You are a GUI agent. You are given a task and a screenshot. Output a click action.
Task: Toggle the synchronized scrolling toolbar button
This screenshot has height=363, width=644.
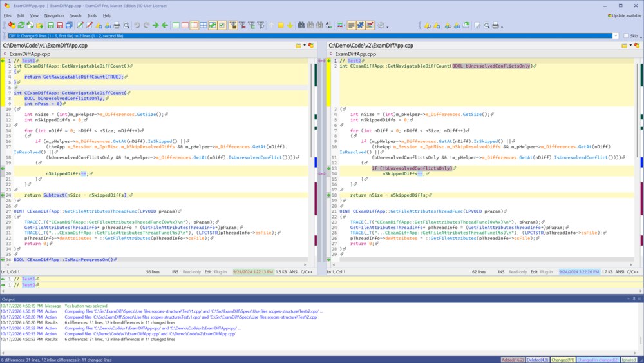click(x=213, y=26)
